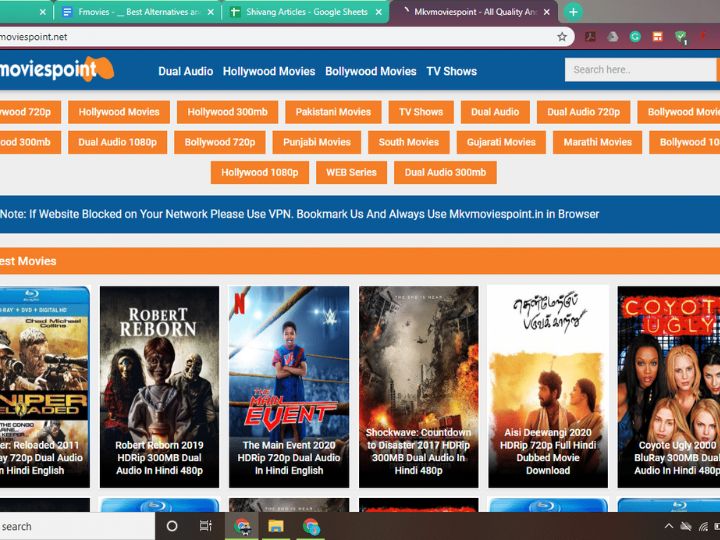Browse the Gujarati Movies category
Viewport: 720px width, 540px height.
coord(501,142)
